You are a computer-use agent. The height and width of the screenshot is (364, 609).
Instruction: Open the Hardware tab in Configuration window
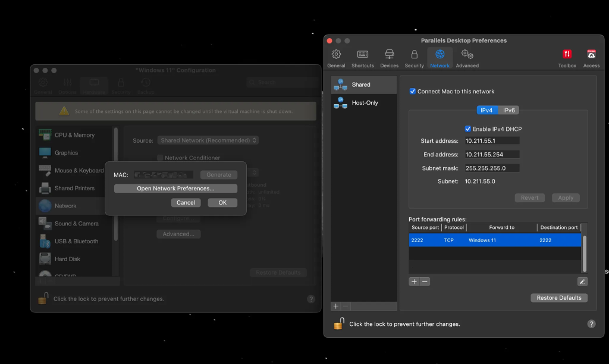point(93,86)
